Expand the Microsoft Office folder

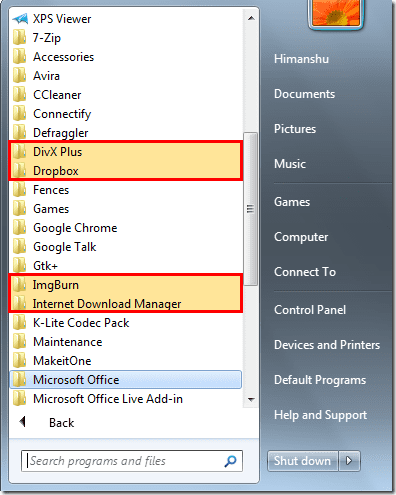pyautogui.click(x=126, y=380)
